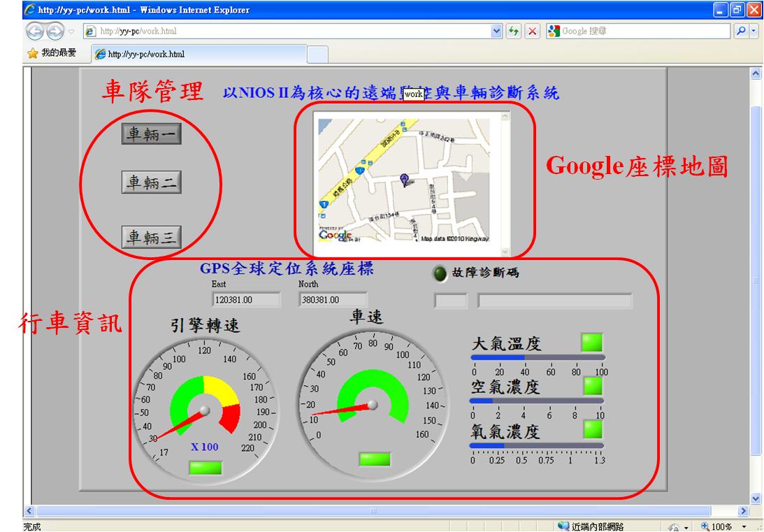Click the horizontal scrollbar thumb
The width and height of the screenshot is (764, 532).
(x=374, y=511)
